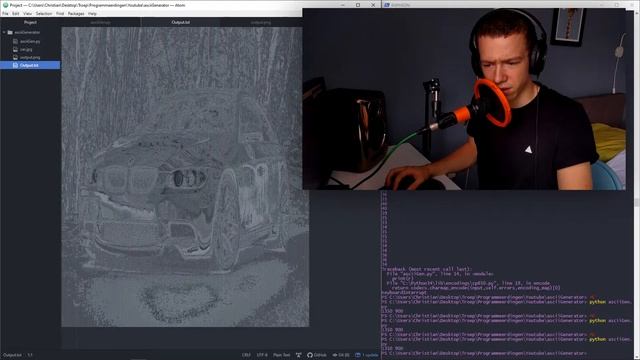Screen dimensions: 640x360
Task: Click the 1:1 cursor position indicator
Action: (30, 355)
